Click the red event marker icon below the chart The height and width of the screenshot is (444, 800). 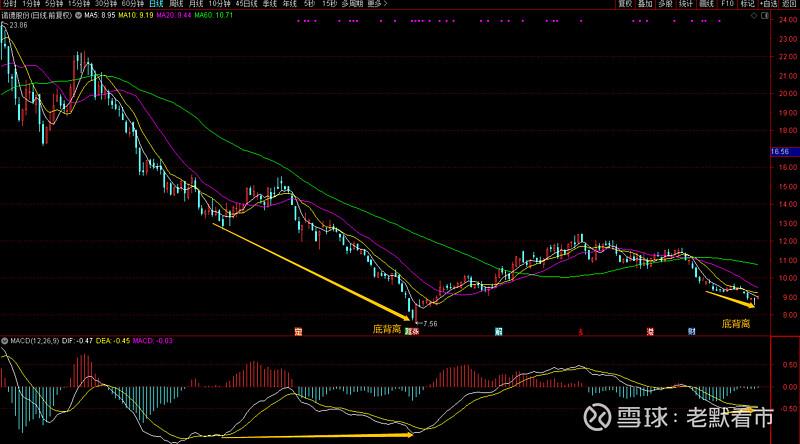(579, 330)
